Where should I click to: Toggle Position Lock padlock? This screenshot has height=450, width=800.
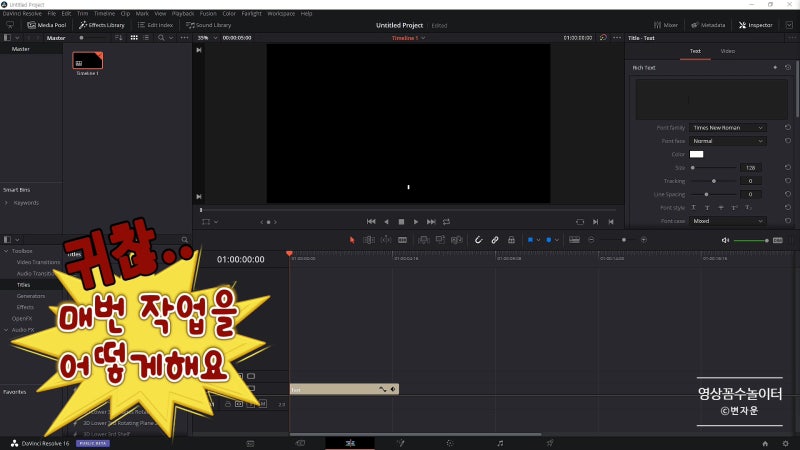(x=511, y=240)
